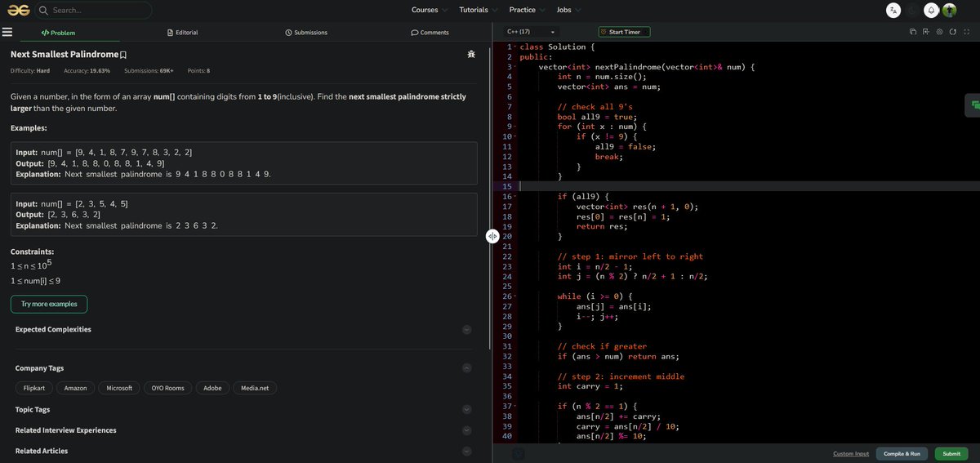
Task: Select the Flipkart company tag
Action: pyautogui.click(x=33, y=388)
